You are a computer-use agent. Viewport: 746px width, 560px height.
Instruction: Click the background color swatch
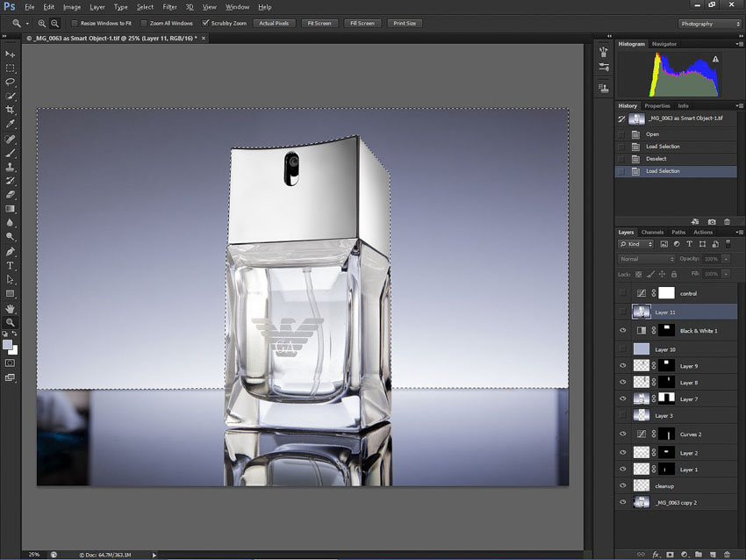pos(14,351)
